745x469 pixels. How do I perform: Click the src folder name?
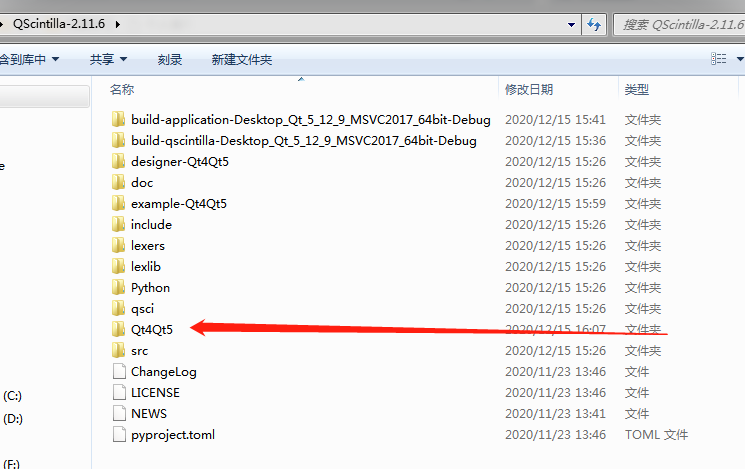tap(139, 351)
